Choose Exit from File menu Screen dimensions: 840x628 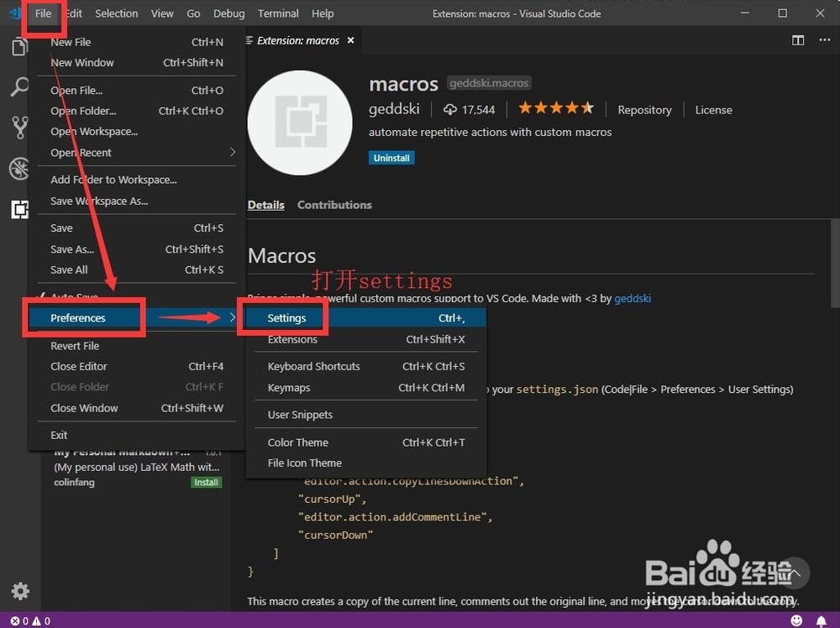click(137, 435)
